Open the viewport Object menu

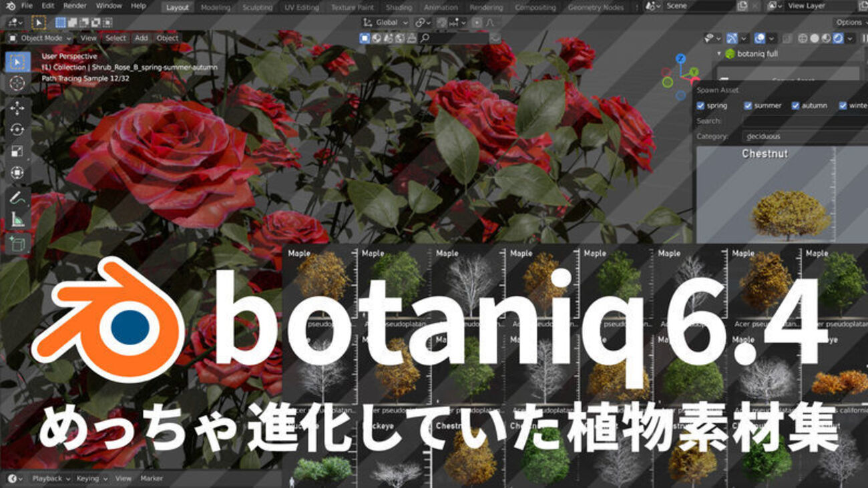click(167, 38)
